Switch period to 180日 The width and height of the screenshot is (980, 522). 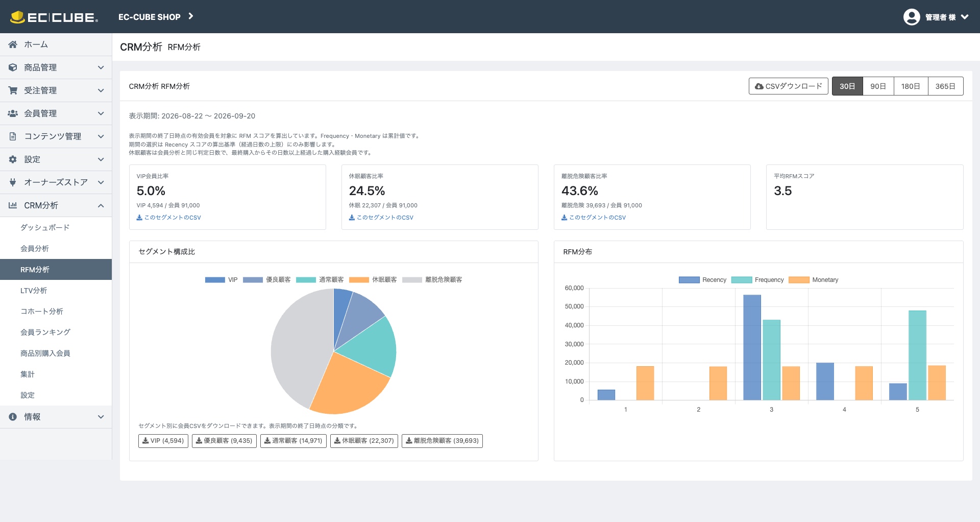911,86
